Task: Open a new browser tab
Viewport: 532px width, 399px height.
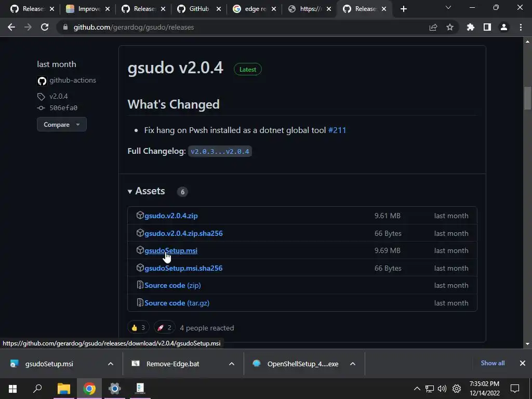Action: [x=403, y=9]
